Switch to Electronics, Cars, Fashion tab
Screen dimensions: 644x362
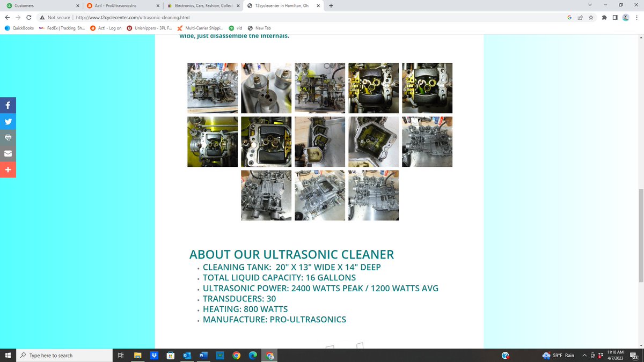(202, 6)
